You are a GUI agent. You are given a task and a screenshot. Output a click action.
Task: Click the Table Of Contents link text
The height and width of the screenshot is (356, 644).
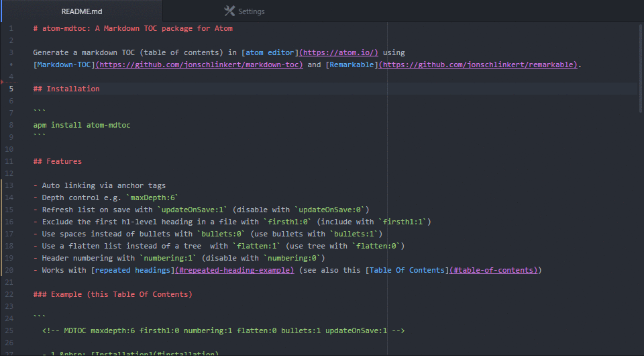pyautogui.click(x=407, y=270)
